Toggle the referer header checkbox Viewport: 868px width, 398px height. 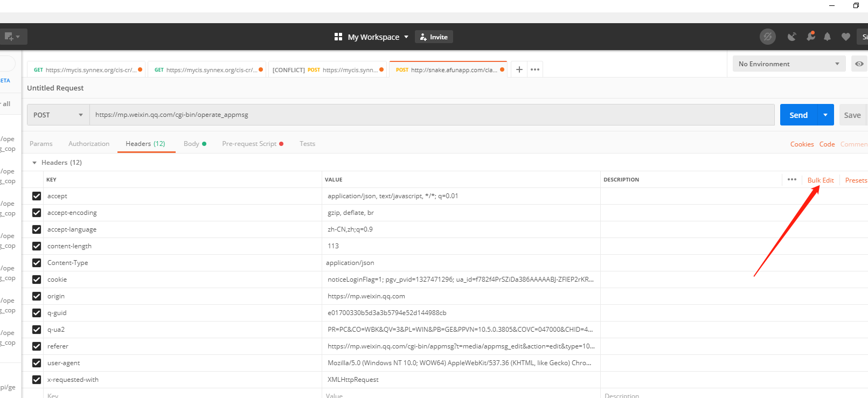pos(37,346)
